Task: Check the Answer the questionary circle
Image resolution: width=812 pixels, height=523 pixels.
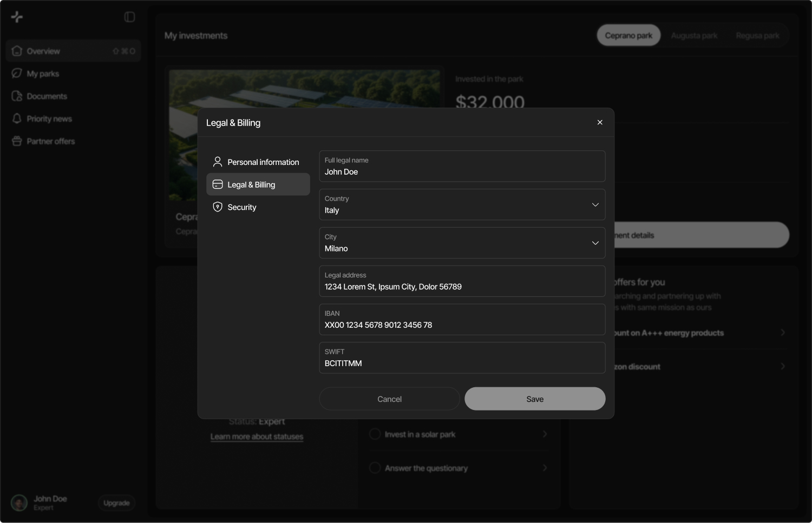Action: coord(375,468)
